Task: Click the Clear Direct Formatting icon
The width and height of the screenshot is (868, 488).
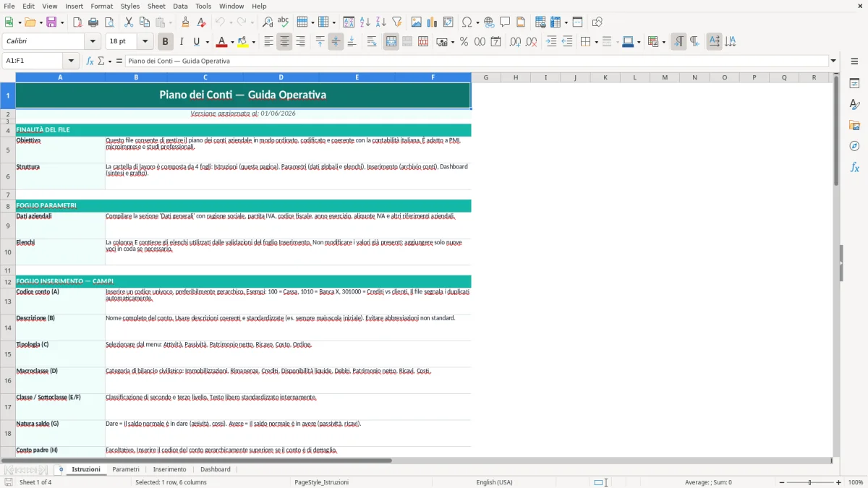Action: point(202,22)
